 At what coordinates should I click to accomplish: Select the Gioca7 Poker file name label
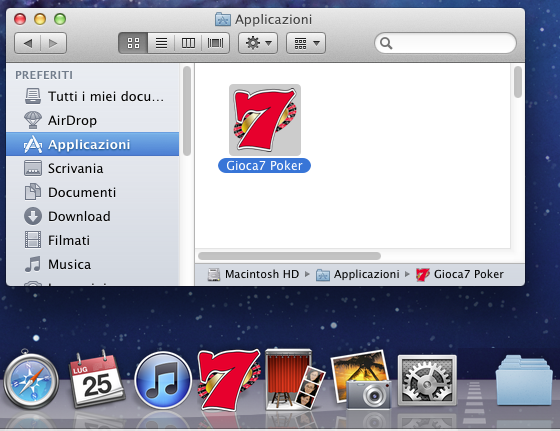[x=264, y=166]
